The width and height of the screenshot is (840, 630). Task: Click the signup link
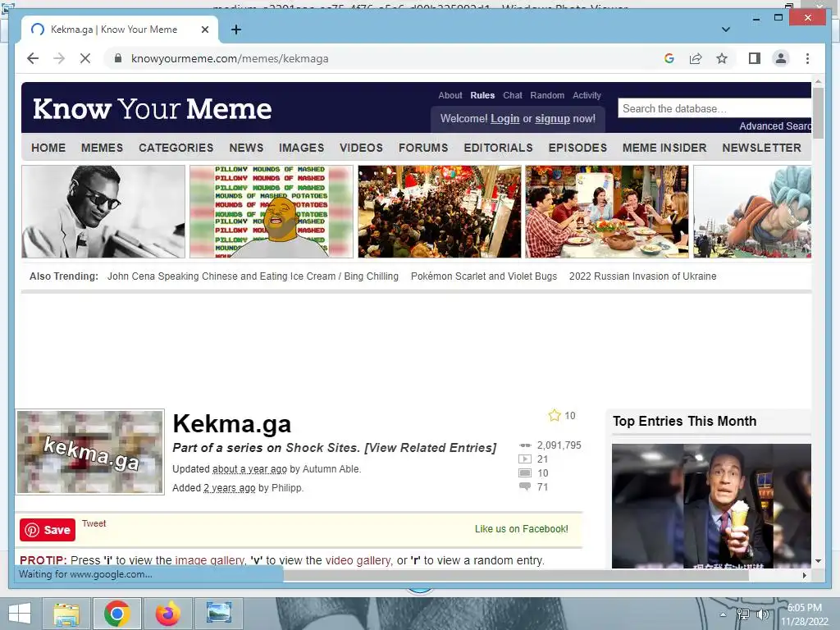552,119
